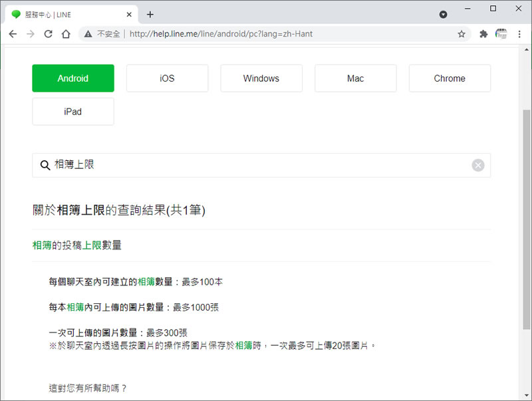Close the LINE help center tab
This screenshot has width=532, height=401.
(x=129, y=14)
